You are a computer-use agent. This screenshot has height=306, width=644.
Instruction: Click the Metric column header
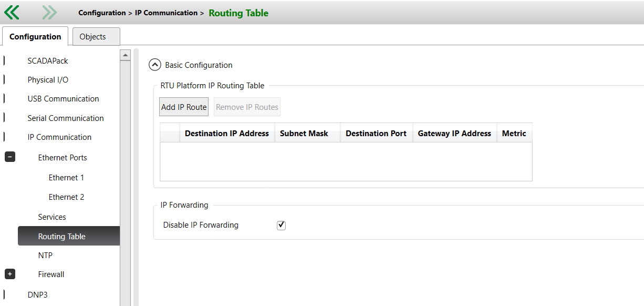(x=514, y=133)
